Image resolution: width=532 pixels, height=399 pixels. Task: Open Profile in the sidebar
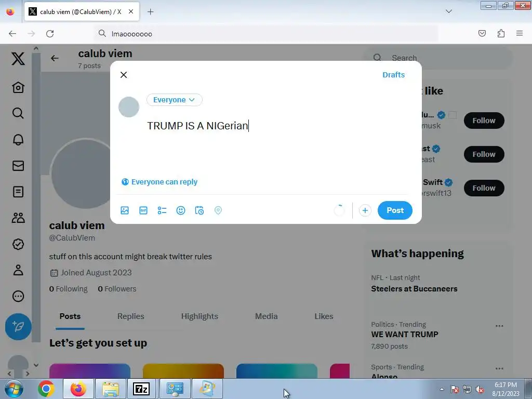(x=18, y=270)
